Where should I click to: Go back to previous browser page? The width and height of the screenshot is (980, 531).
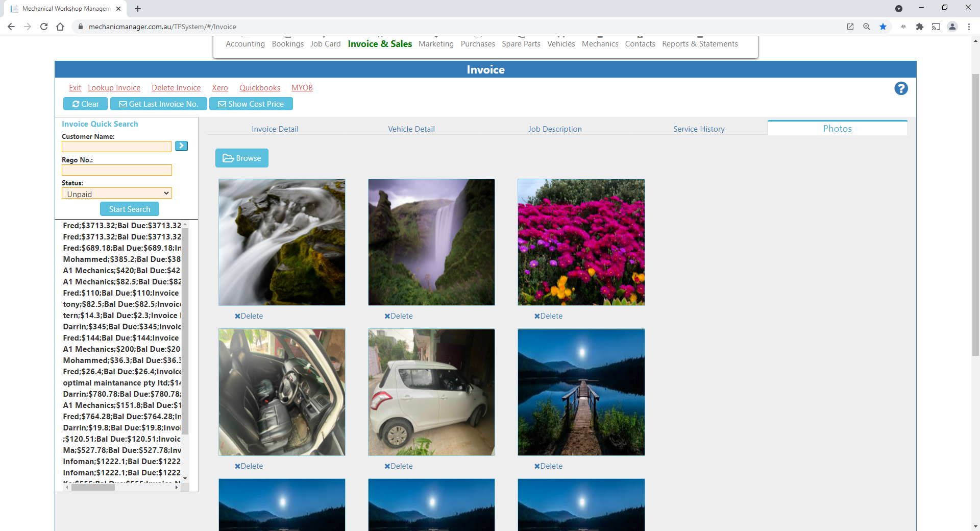(x=11, y=27)
